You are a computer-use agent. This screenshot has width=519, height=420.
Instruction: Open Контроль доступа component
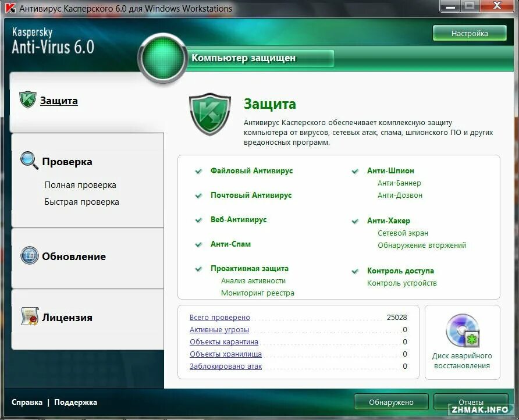tap(400, 270)
